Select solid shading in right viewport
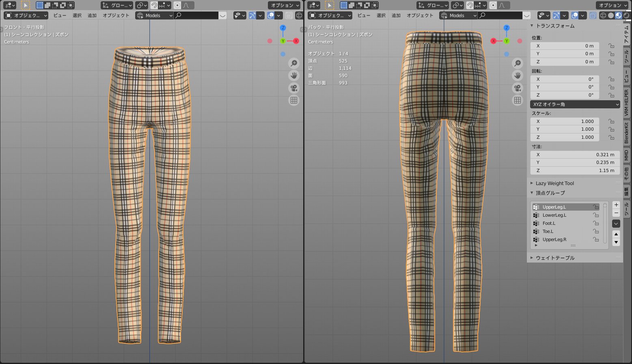The width and height of the screenshot is (632, 364). tap(611, 15)
